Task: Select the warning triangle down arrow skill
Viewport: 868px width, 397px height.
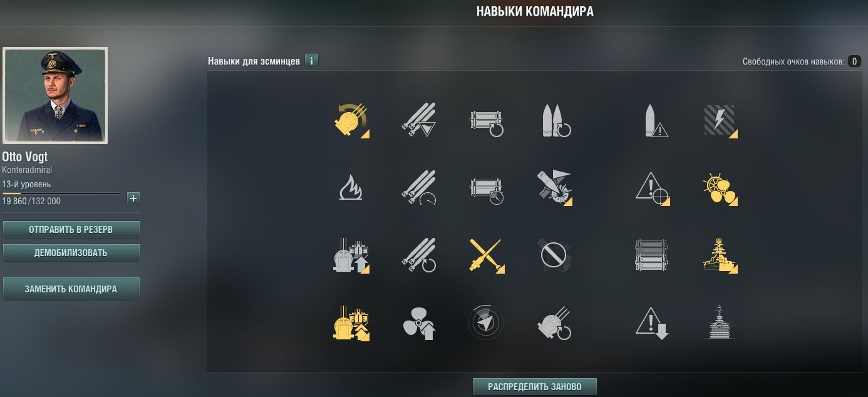Action: (653, 324)
